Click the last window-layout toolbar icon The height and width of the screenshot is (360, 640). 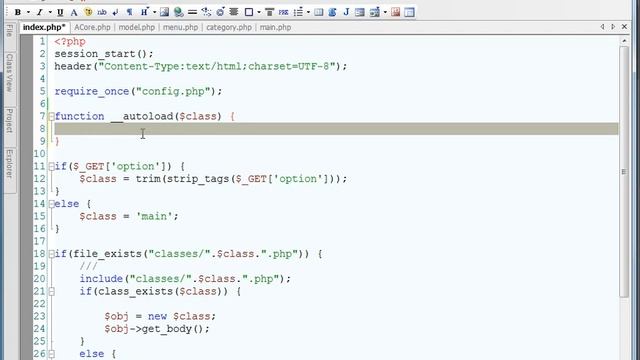tap(409, 12)
